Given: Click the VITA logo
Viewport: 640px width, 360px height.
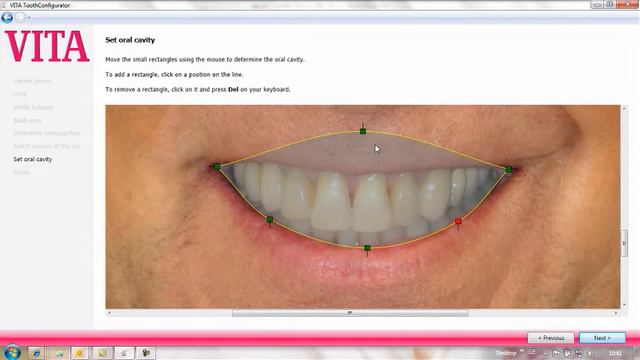Looking at the screenshot, I should click(47, 47).
